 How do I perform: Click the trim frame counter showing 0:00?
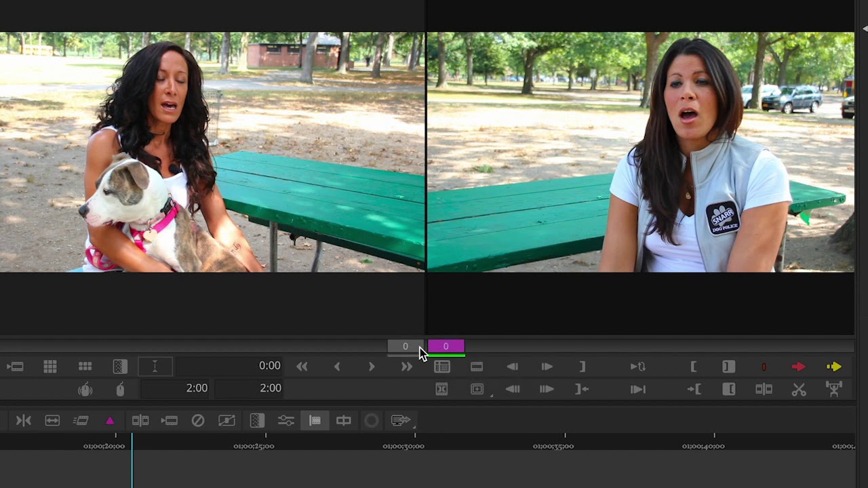tap(231, 366)
